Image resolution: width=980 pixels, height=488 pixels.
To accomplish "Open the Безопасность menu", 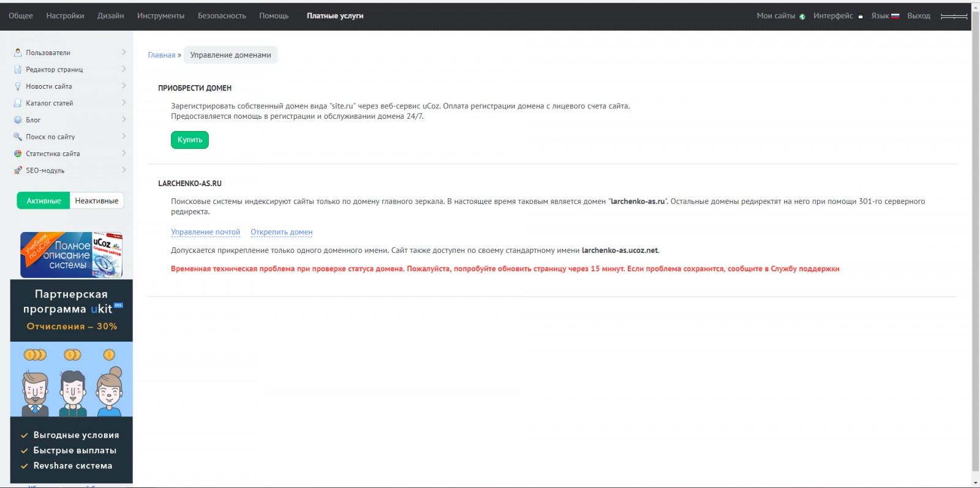I will (x=222, y=16).
